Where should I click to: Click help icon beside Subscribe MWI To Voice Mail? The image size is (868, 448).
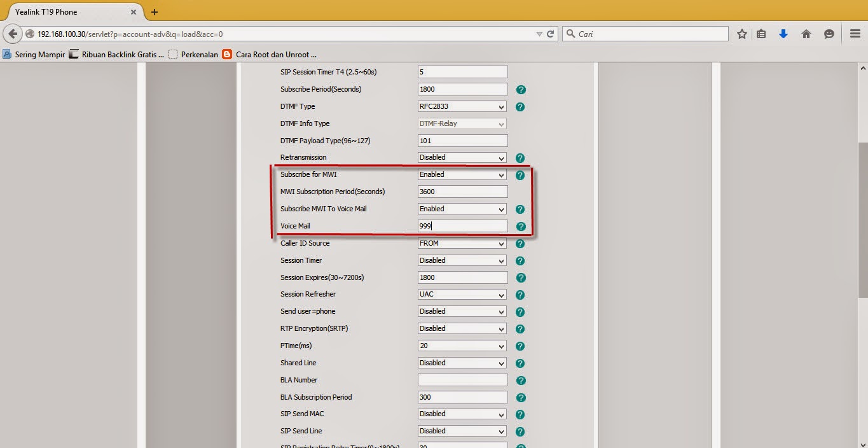coord(520,209)
